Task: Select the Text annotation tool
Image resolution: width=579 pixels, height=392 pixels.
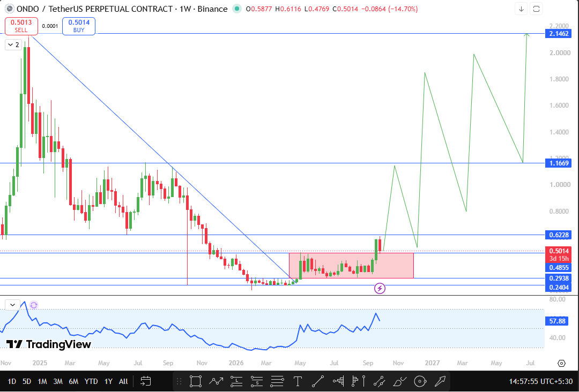Action: tap(298, 381)
